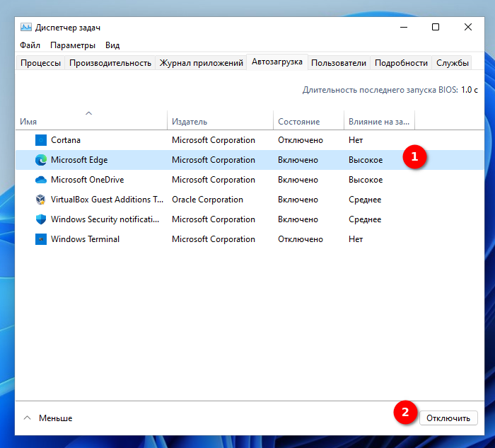This screenshot has height=448, width=495.
Task: Click the Меньше details label
Action: point(56,418)
